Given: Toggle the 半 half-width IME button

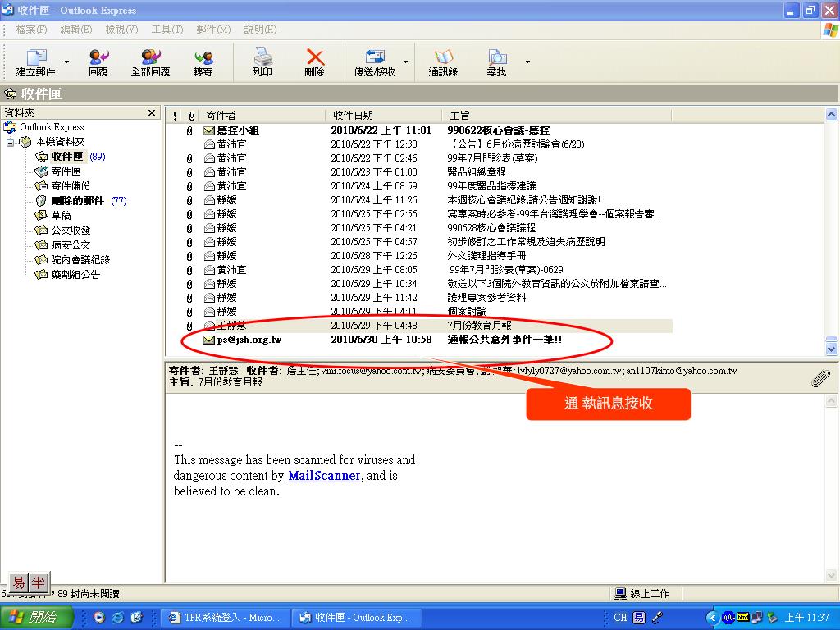Looking at the screenshot, I should (39, 583).
